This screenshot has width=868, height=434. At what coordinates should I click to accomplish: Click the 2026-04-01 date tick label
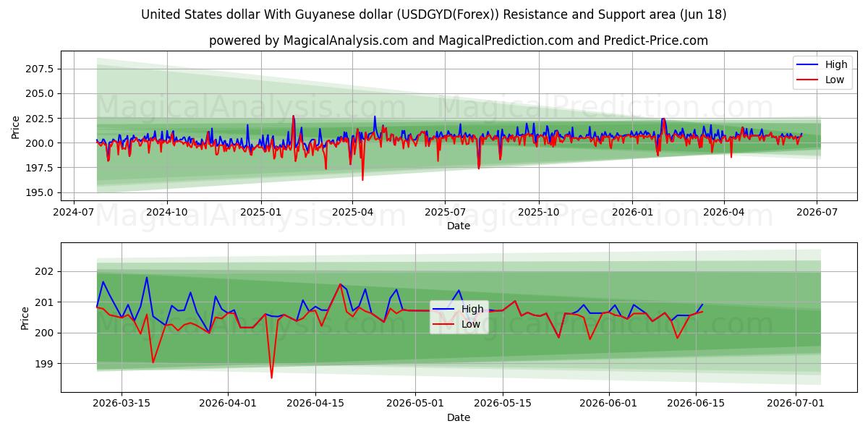click(228, 404)
